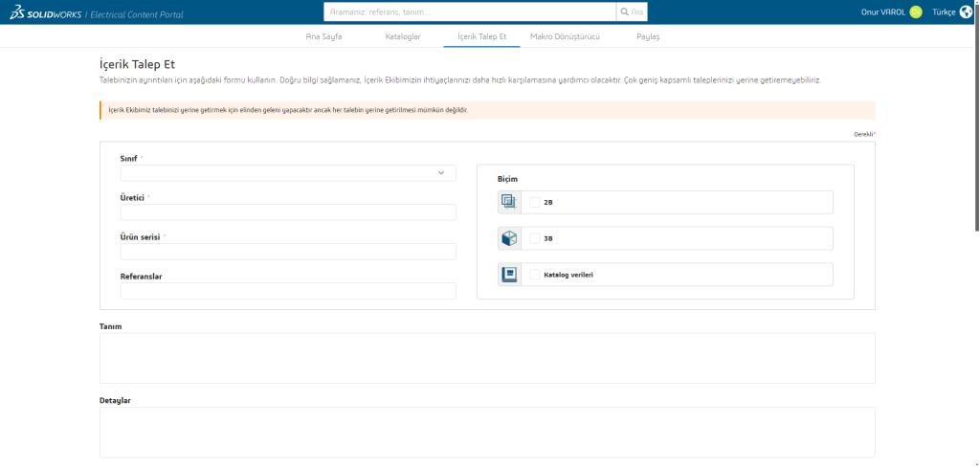Check the Katalog verileri checkbox
The width and height of the screenshot is (980, 468).
point(535,275)
